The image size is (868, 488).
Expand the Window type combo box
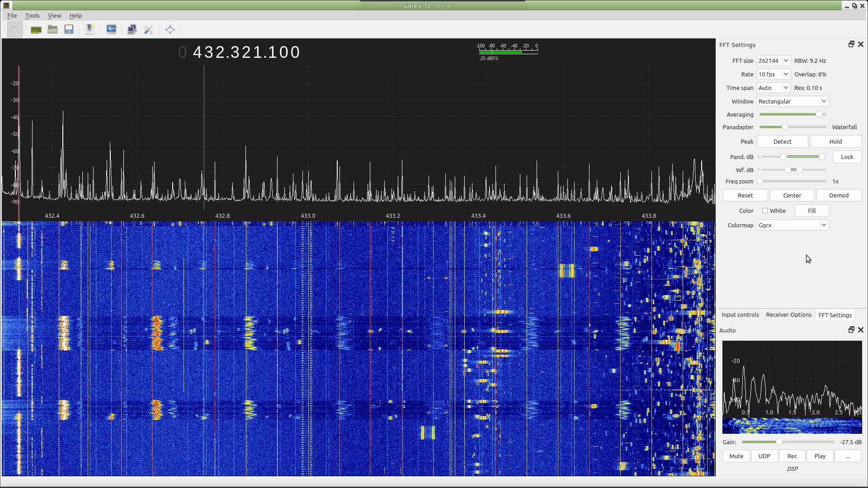(x=792, y=102)
